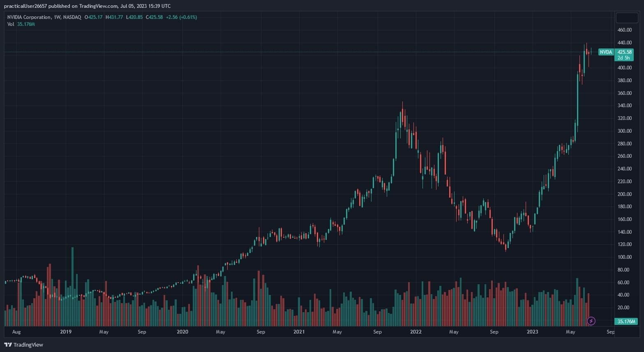
Task: Select the 425.58 current price label
Action: (x=624, y=52)
